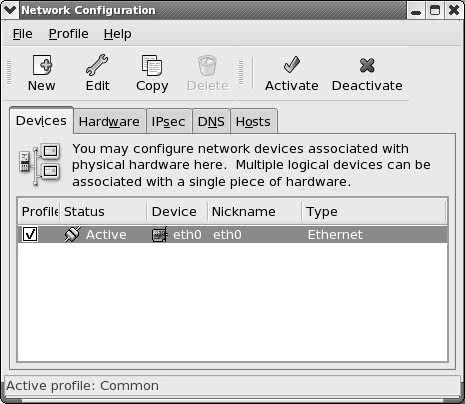Open the Profile menu

tap(69, 34)
